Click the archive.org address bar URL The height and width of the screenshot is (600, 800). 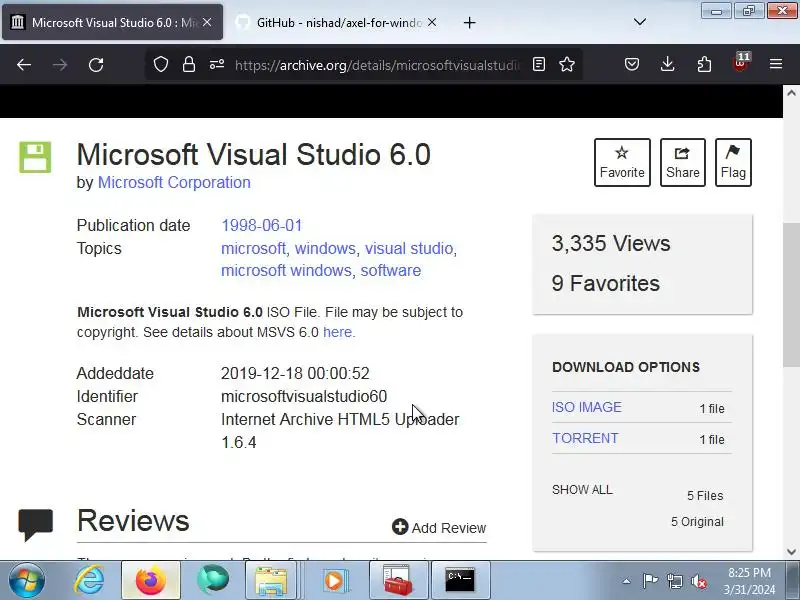tap(378, 65)
